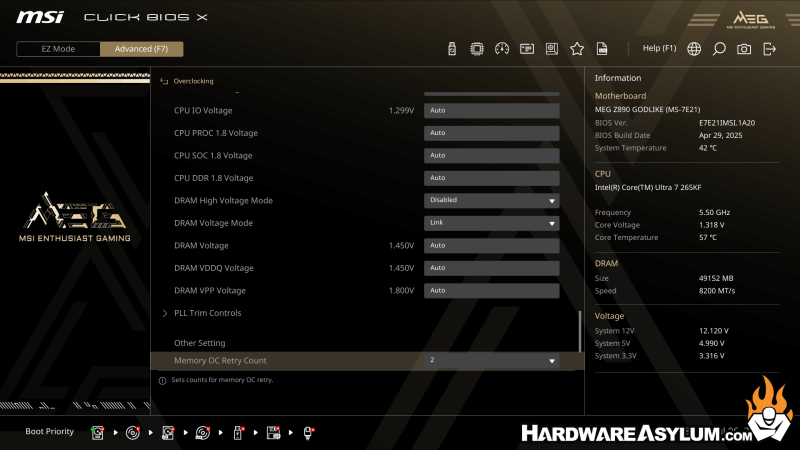Click the info icon beside memory retry hint
Screen dimensions: 800x450
point(162,381)
